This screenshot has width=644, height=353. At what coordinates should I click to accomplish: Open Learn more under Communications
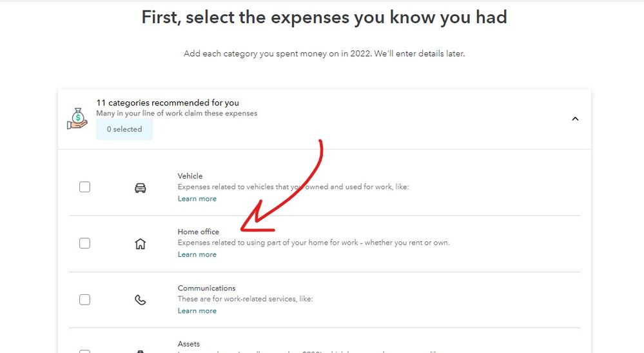pyautogui.click(x=197, y=310)
